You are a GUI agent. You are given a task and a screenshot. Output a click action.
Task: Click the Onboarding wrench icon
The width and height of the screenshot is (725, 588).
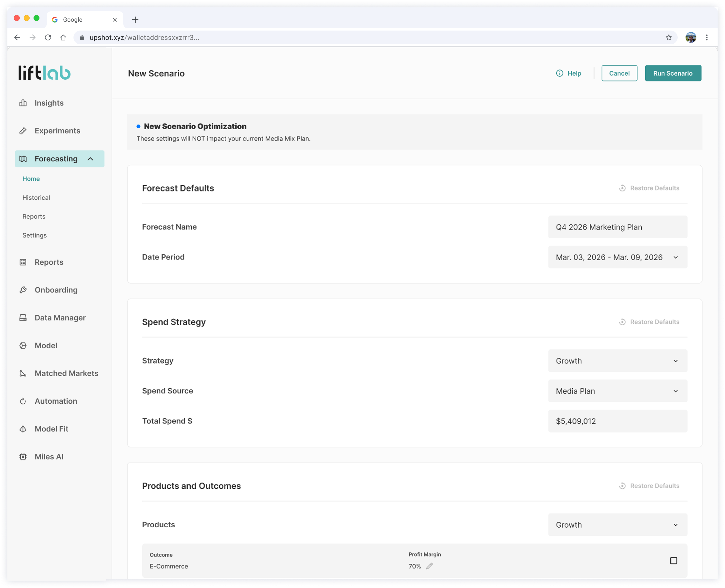23,290
